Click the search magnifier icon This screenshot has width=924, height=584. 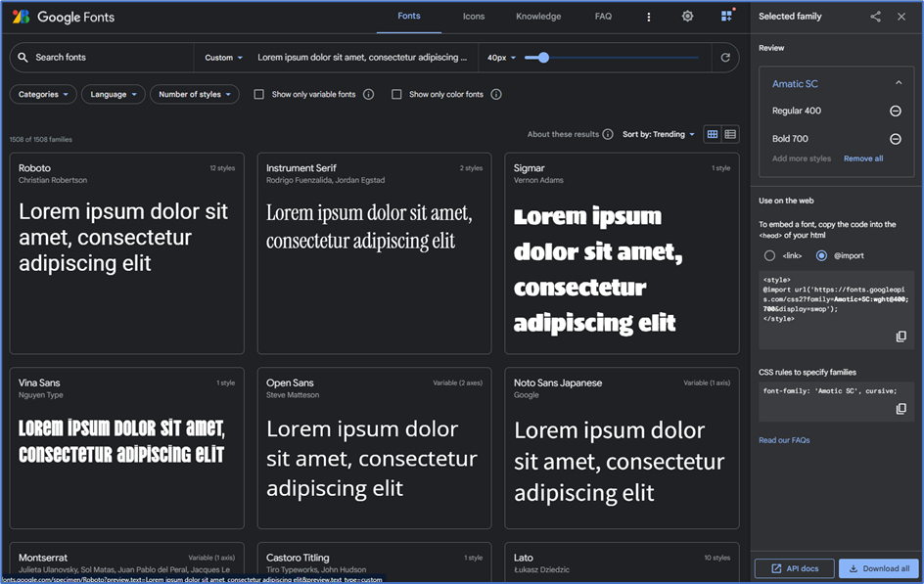click(x=23, y=57)
